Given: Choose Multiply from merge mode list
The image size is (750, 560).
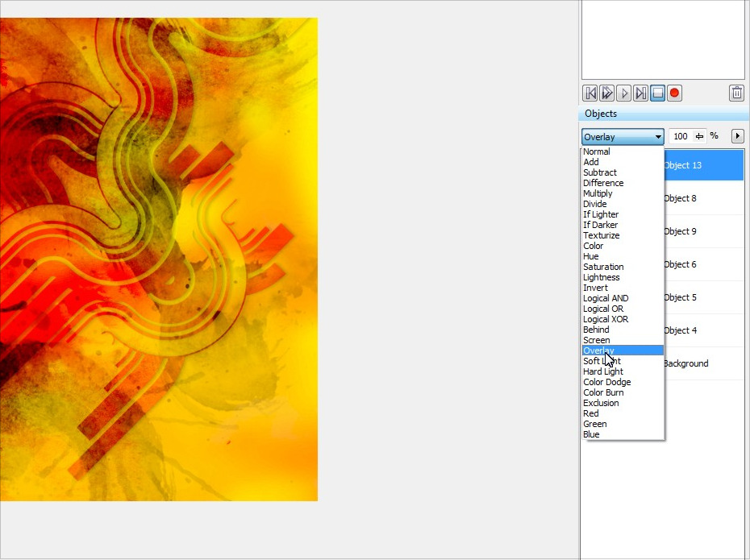Looking at the screenshot, I should pos(598,193).
